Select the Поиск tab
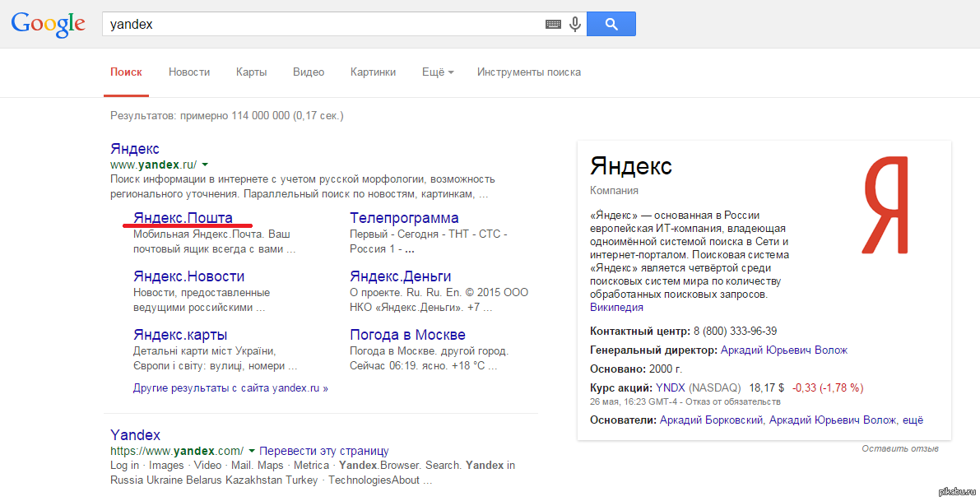The height and width of the screenshot is (501, 980). pyautogui.click(x=126, y=72)
